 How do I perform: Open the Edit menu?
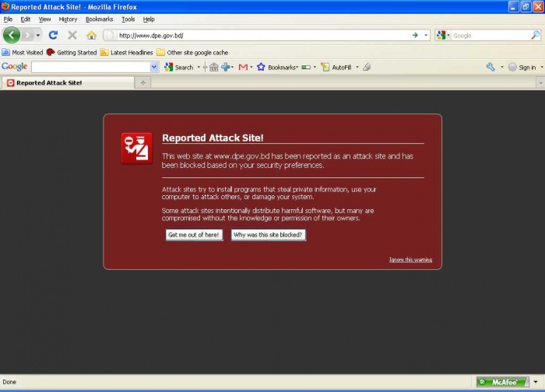pyautogui.click(x=26, y=19)
